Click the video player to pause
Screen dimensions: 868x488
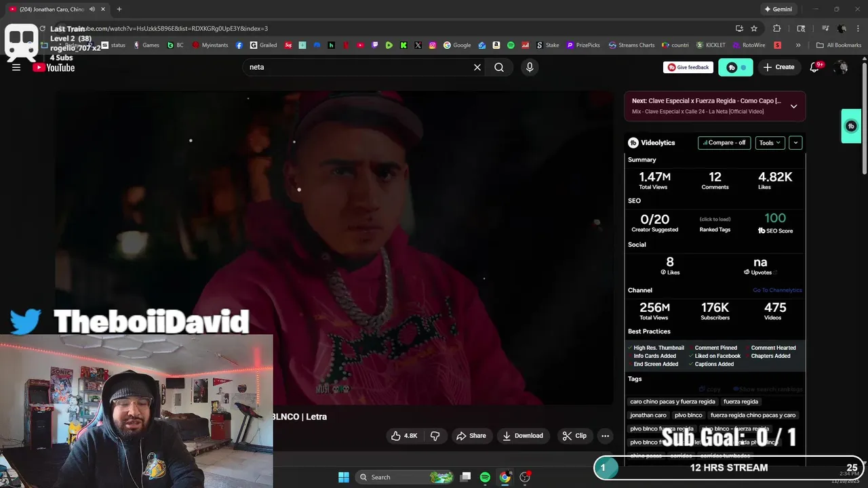point(334,247)
